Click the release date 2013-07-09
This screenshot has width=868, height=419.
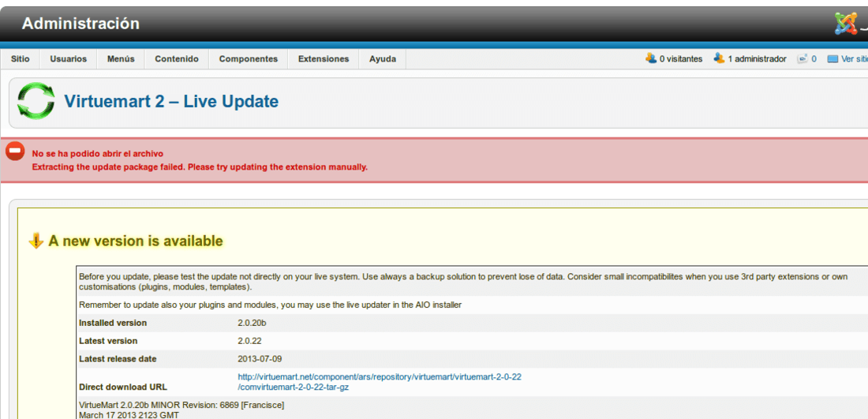tap(260, 359)
